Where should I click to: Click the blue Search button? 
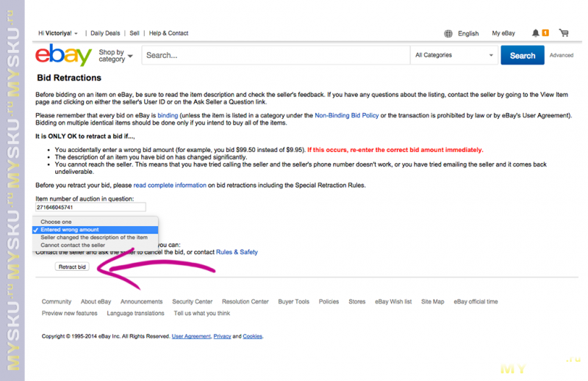[523, 56]
